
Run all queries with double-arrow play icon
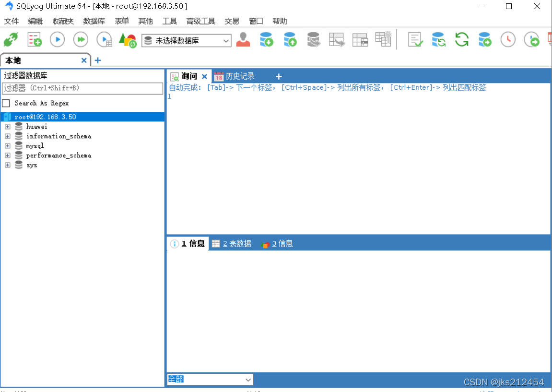point(81,39)
